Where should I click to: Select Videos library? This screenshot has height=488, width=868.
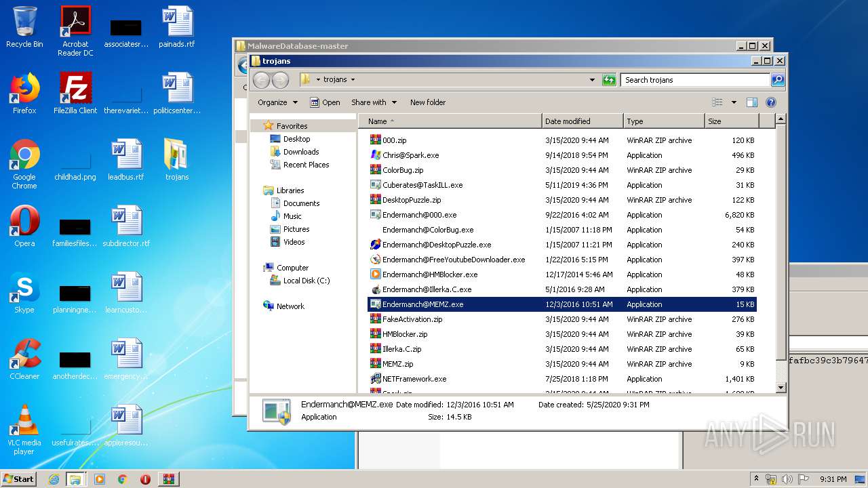coord(294,242)
